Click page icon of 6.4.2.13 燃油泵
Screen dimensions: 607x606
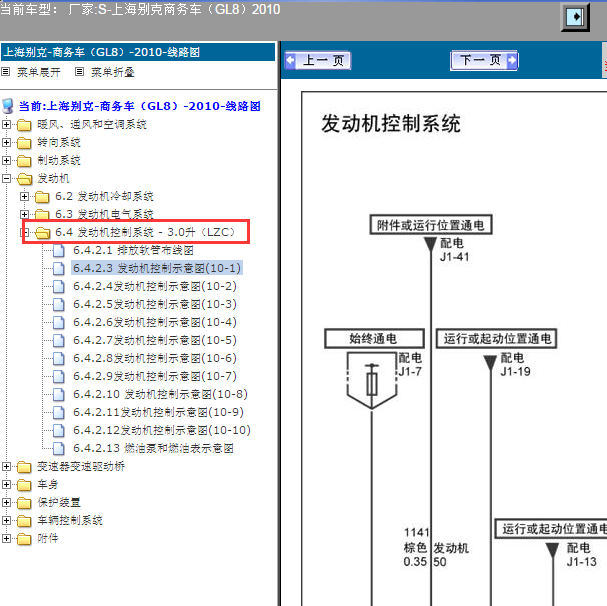[x=58, y=448]
